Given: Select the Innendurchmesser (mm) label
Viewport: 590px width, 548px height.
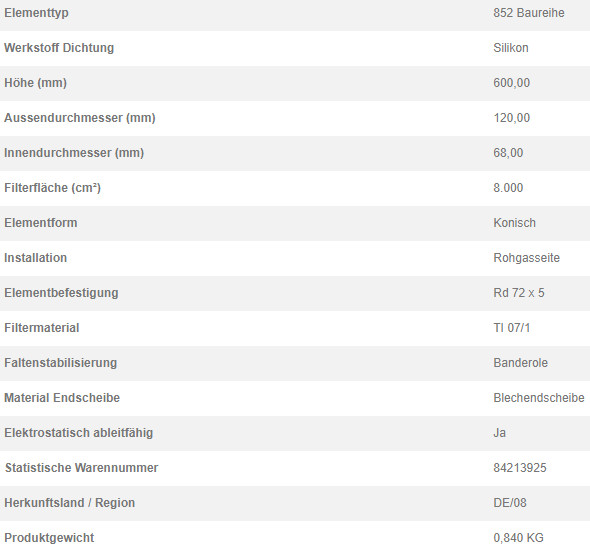Looking at the screenshot, I should (x=74, y=153).
